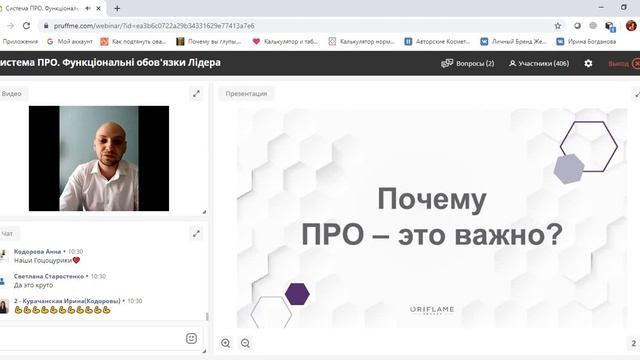View site info via padlock icon
640x360 pixels.
pyautogui.click(x=46, y=26)
